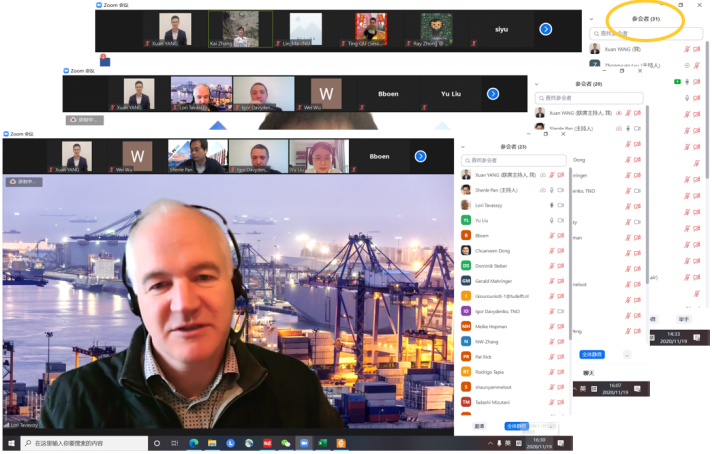The image size is (712, 454).
Task: Click Chat header in the middle window
Action: point(588,373)
